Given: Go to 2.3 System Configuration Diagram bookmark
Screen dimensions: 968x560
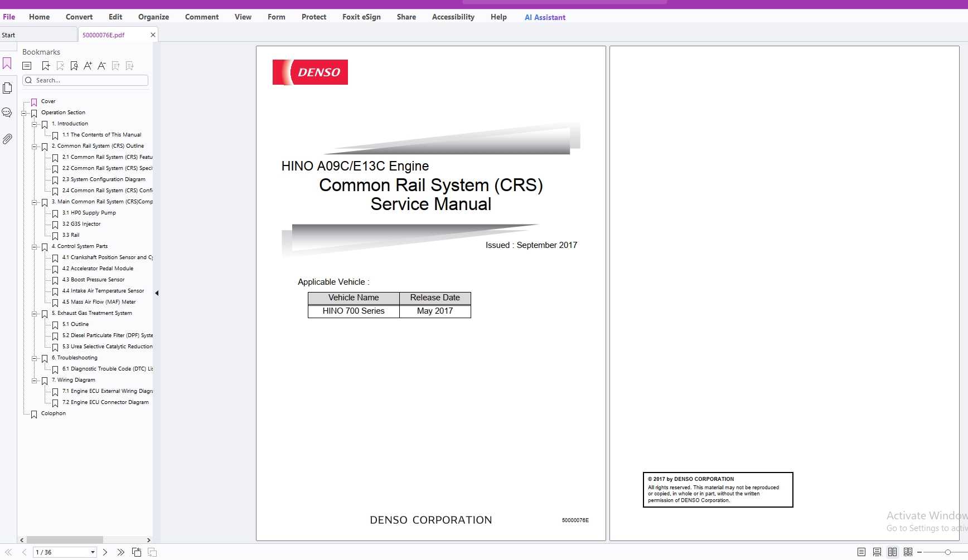Looking at the screenshot, I should 104,179.
